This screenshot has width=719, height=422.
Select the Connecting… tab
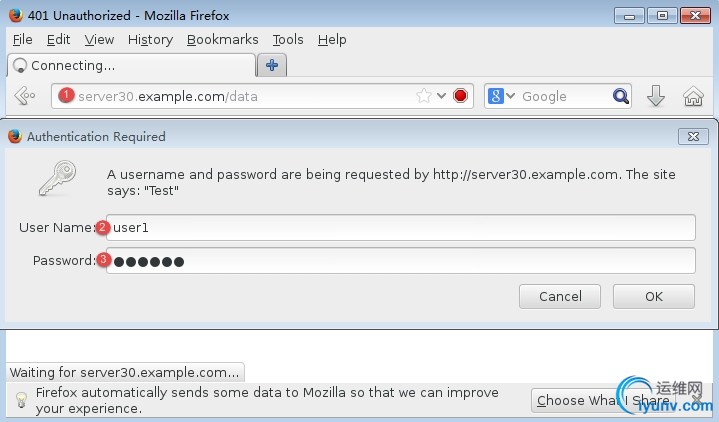pos(130,65)
